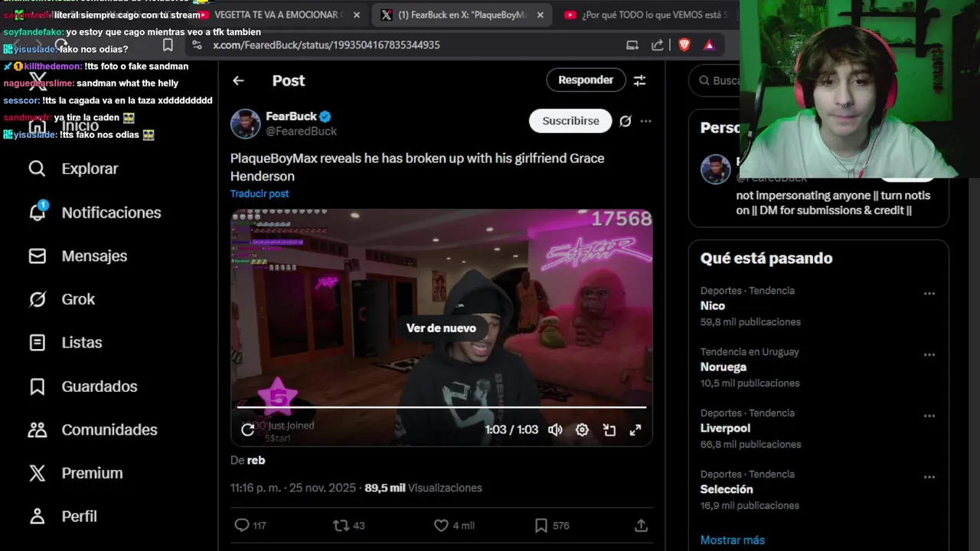Open the Guardados bookmark icon
Image resolution: width=980 pixels, height=551 pixels.
(x=37, y=386)
